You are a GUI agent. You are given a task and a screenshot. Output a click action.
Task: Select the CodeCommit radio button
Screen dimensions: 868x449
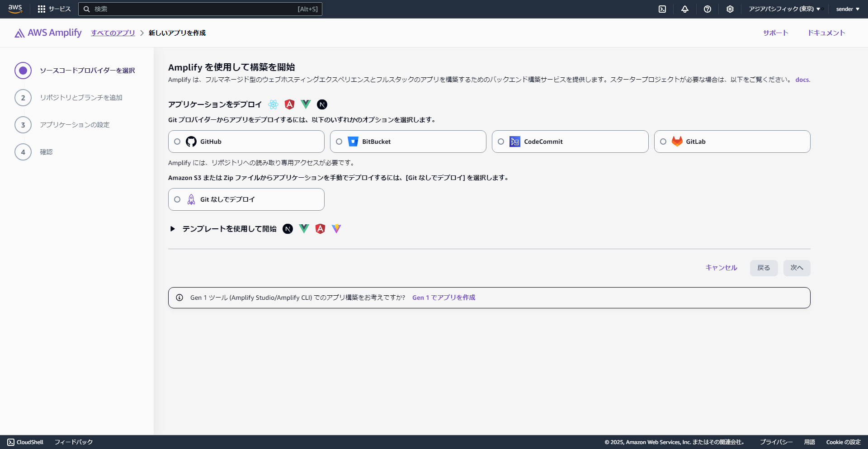(501, 142)
